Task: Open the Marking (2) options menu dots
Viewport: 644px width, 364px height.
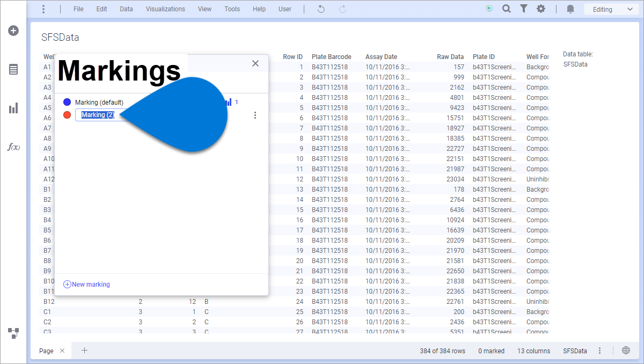Action: pyautogui.click(x=255, y=115)
